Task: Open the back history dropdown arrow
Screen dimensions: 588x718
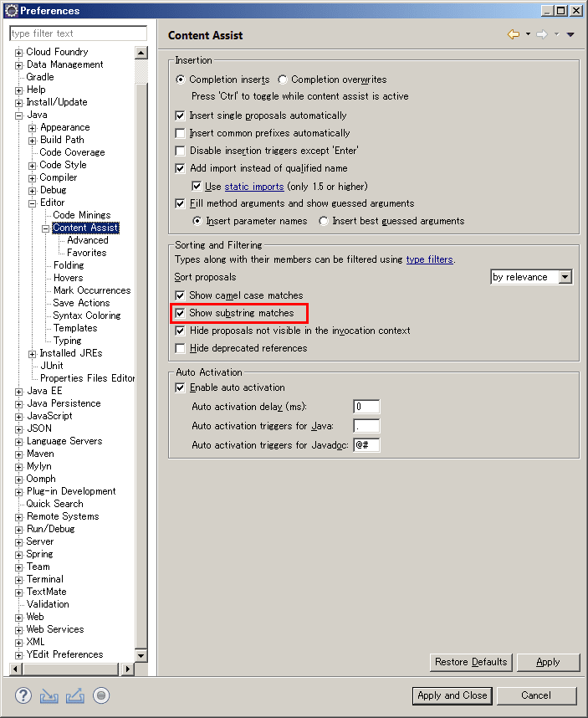Action: pyautogui.click(x=528, y=33)
